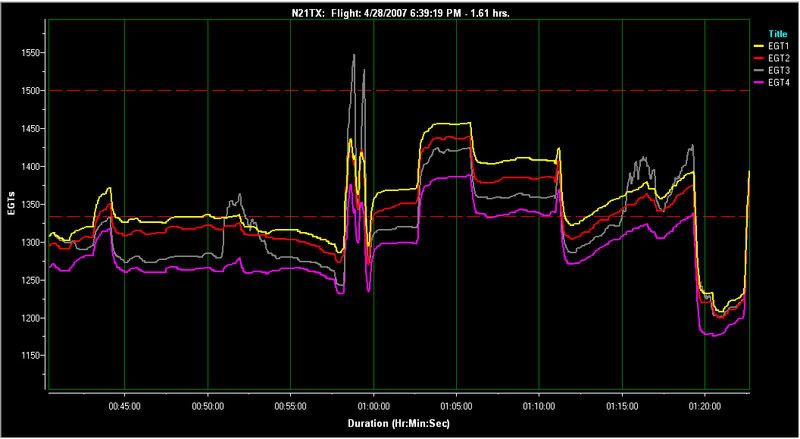
Task: Click the 01:00:00 time axis tick
Action: pyautogui.click(x=373, y=407)
